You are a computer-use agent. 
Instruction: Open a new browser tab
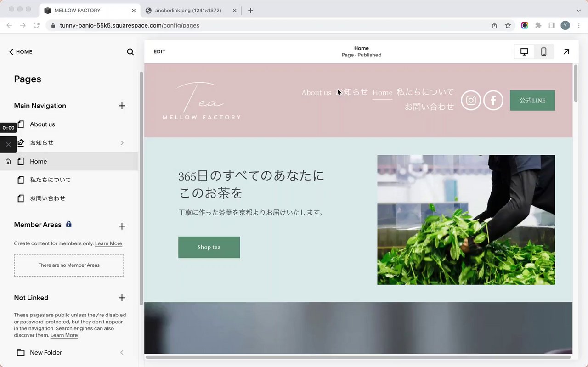click(250, 11)
